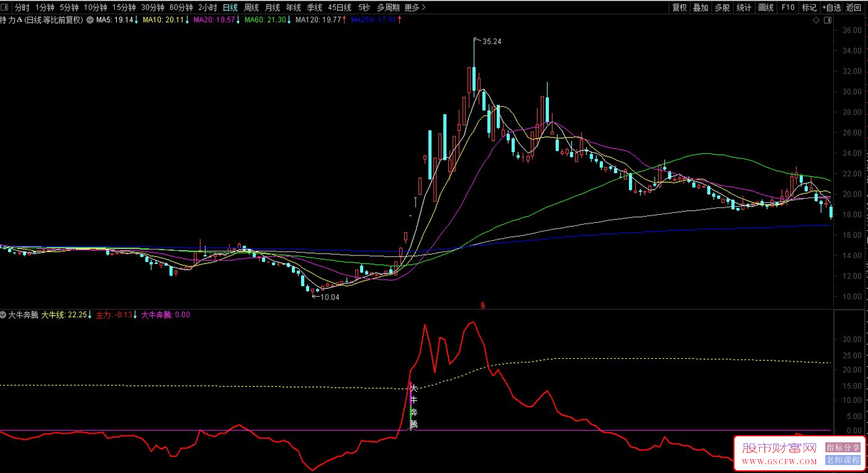Click the MA60: 21.30 label
The width and height of the screenshot is (868, 473).
tap(265, 21)
